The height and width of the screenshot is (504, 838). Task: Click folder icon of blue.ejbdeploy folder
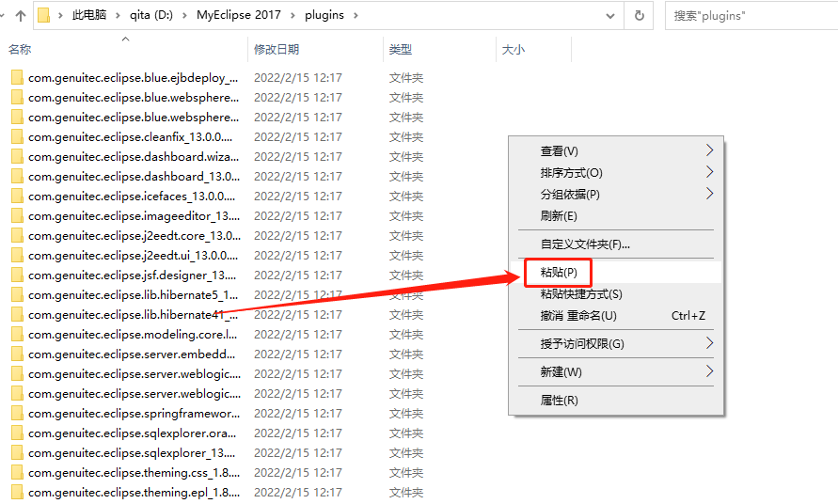[x=17, y=77]
